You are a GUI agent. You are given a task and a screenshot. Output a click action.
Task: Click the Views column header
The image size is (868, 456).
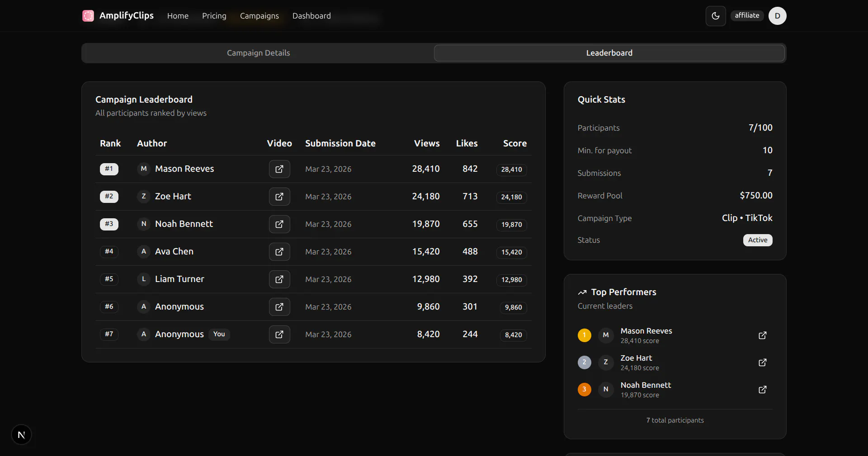tap(427, 143)
